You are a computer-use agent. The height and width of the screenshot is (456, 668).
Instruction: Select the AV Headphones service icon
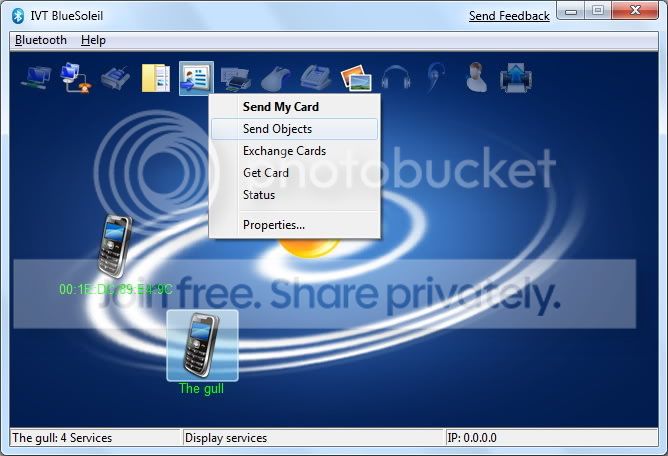coord(396,78)
